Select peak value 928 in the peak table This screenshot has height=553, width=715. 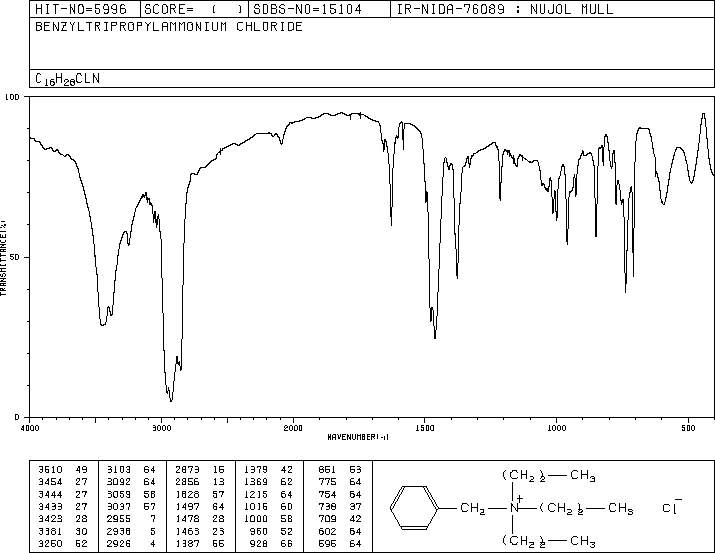coord(259,544)
